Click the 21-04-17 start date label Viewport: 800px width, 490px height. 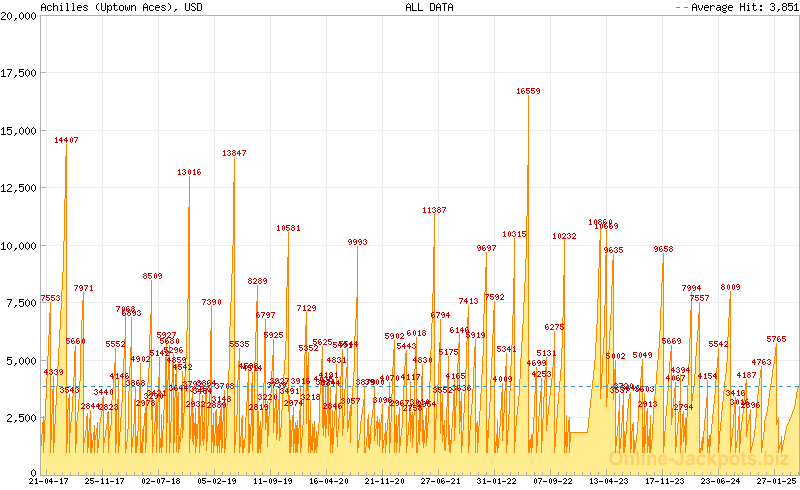point(48,481)
